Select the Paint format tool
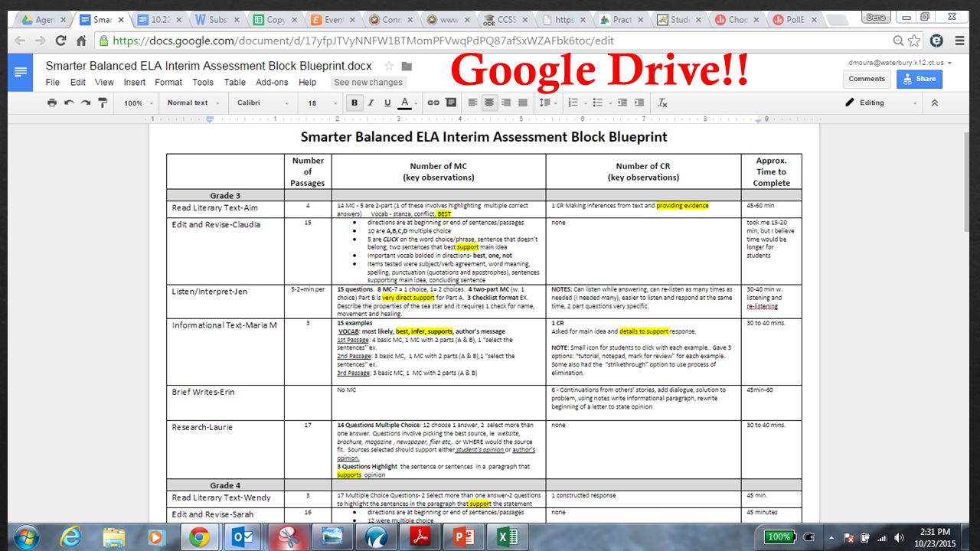980x551 pixels. click(103, 103)
